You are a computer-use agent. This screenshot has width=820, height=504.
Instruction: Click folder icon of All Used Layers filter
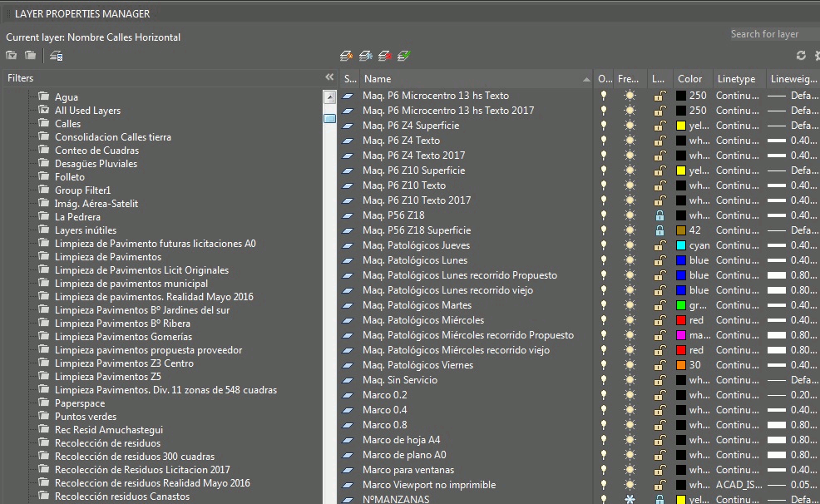[44, 110]
